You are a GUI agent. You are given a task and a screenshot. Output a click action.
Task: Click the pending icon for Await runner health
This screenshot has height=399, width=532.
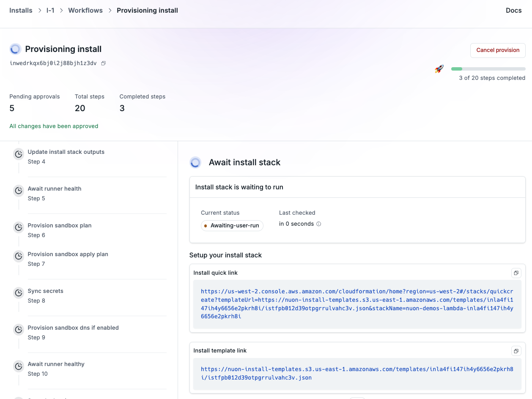pos(19,191)
